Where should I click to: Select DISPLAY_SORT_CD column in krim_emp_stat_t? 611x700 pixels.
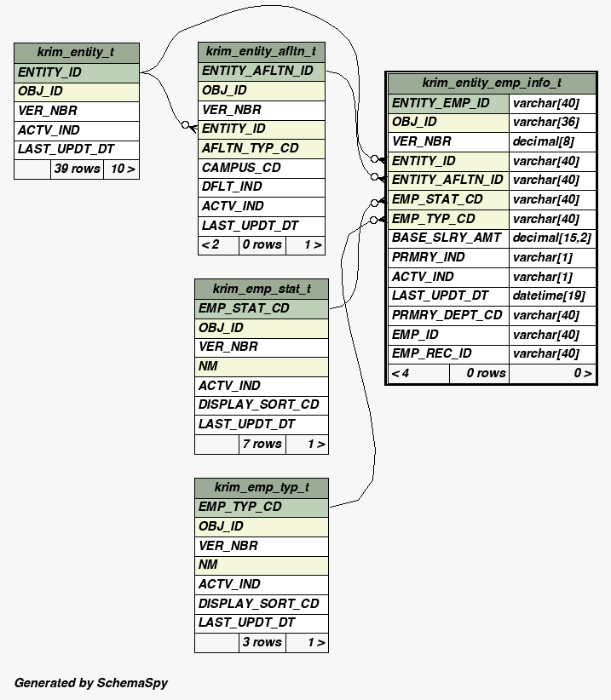(262, 405)
